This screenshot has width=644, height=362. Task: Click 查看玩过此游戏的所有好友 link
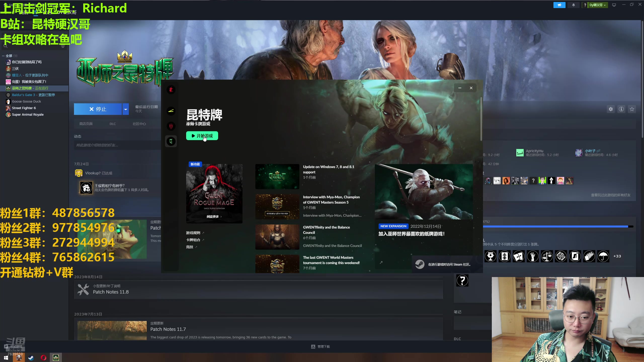tap(611, 195)
